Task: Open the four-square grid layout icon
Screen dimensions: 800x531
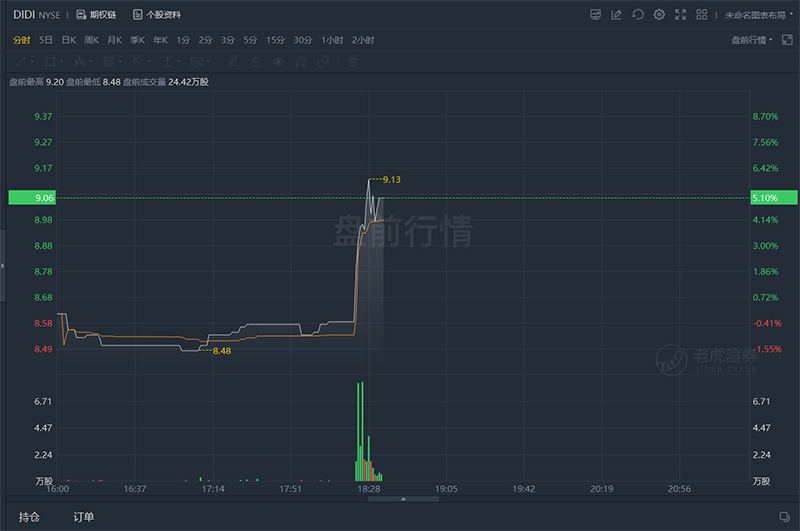Action: 702,15
